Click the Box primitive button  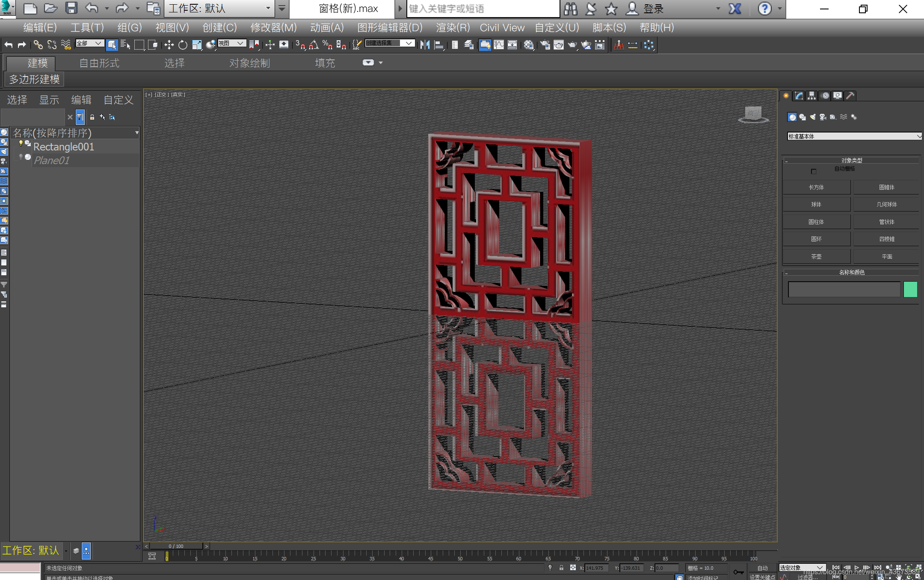[816, 187]
